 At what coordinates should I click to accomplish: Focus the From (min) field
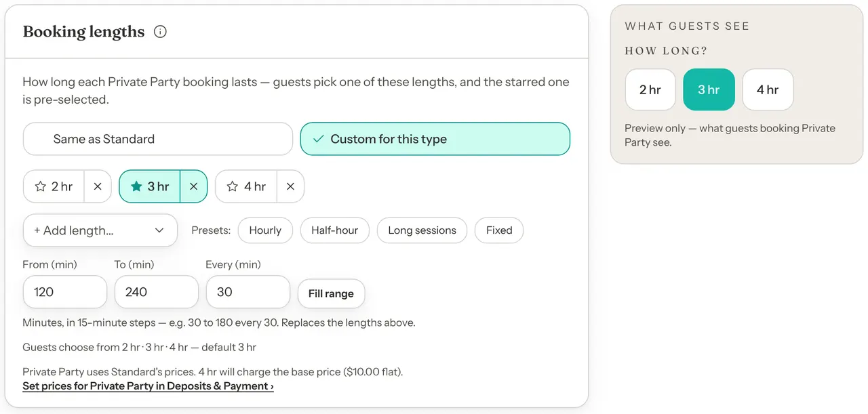[x=65, y=292]
